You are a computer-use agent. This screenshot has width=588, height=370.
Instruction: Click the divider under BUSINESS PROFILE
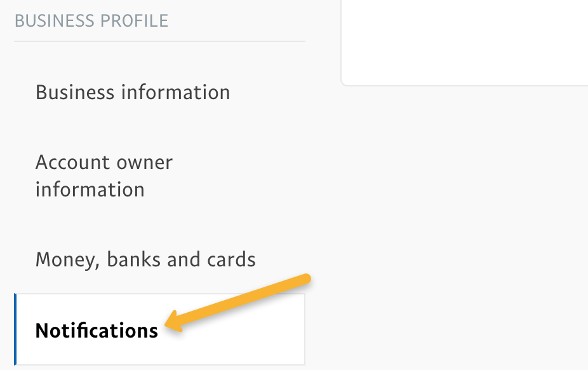[x=159, y=41]
